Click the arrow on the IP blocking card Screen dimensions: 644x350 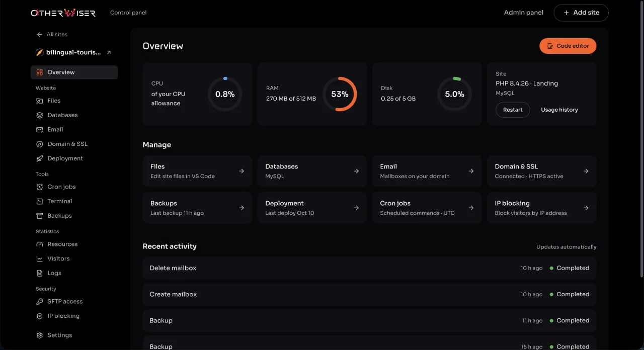[586, 208]
